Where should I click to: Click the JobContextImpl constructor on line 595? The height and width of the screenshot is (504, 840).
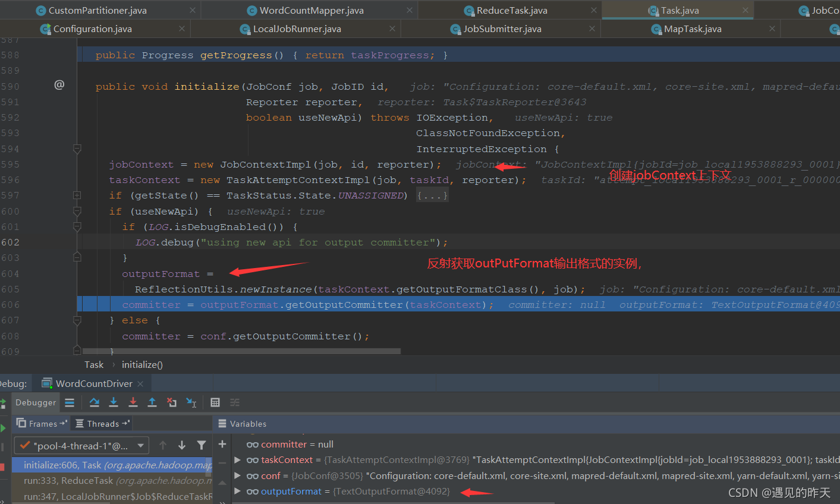266,165
